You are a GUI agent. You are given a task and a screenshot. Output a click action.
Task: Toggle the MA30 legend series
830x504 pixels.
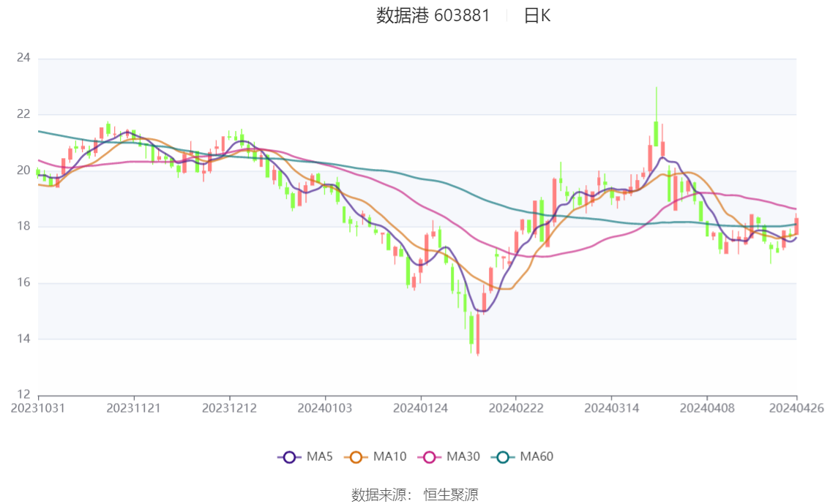[x=449, y=457]
